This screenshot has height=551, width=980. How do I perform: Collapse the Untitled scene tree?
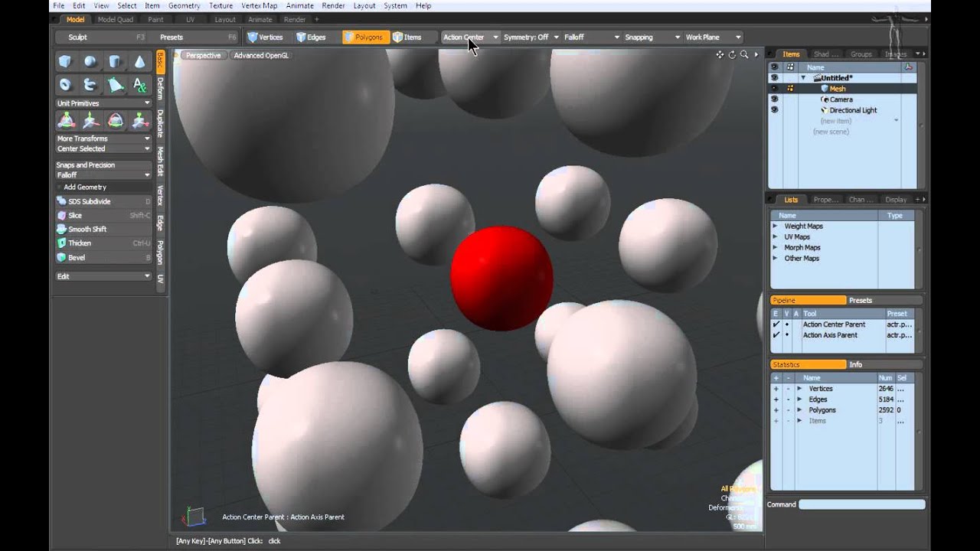803,78
